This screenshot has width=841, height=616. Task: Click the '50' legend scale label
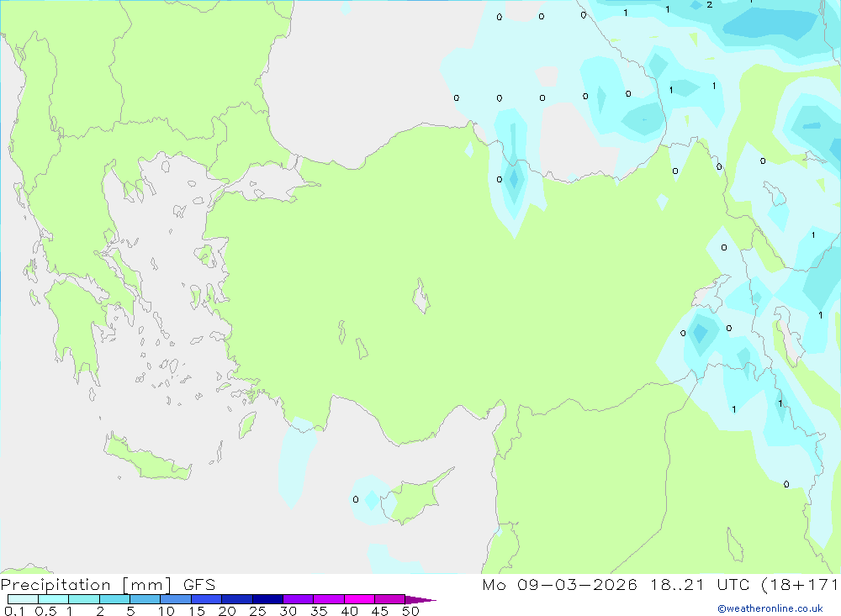pos(410,611)
